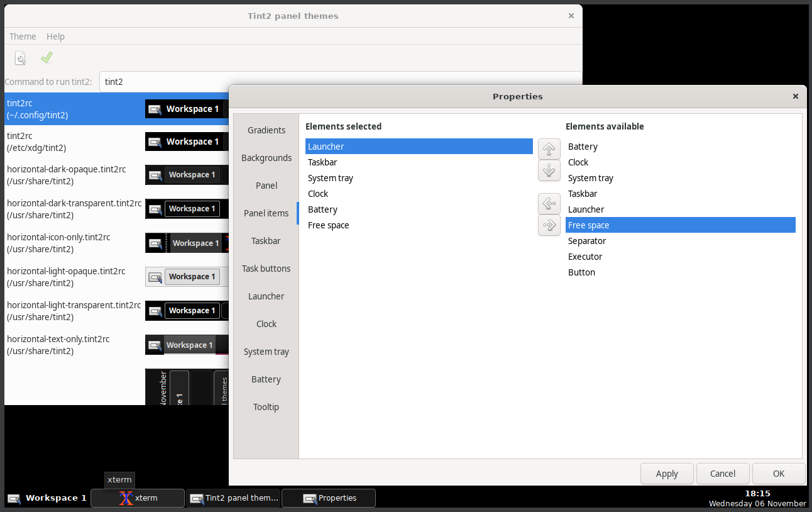This screenshot has width=812, height=512.
Task: Click the edit theme icon in the toolbar
Action: 20,57
